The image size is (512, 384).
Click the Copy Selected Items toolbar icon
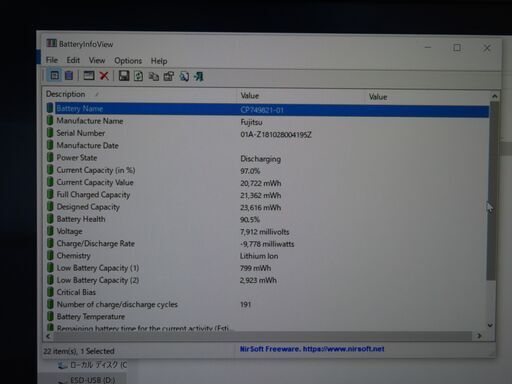(x=153, y=77)
